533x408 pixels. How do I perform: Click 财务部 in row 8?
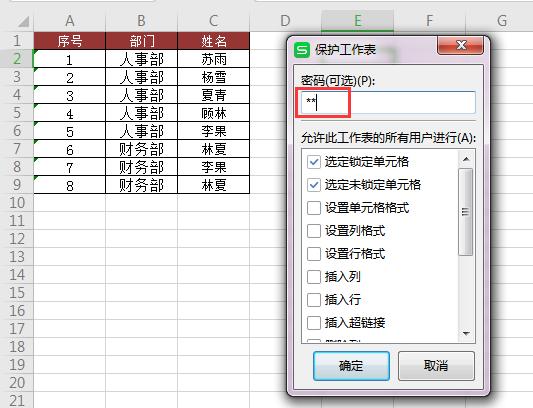coord(141,167)
